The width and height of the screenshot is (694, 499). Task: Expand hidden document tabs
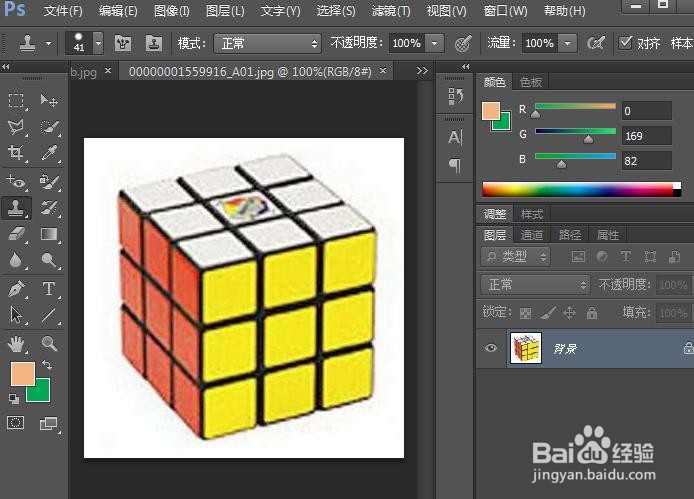tap(422, 71)
